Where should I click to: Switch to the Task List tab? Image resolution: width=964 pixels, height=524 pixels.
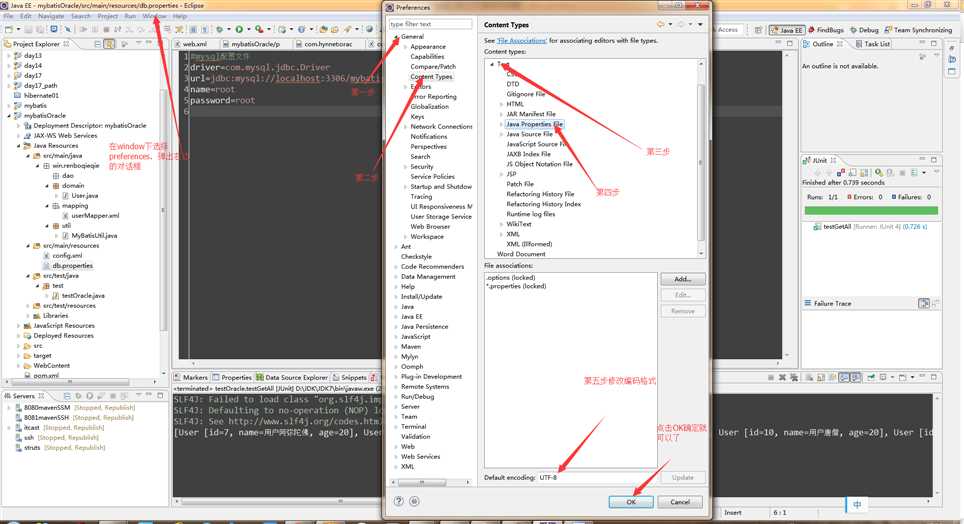872,44
